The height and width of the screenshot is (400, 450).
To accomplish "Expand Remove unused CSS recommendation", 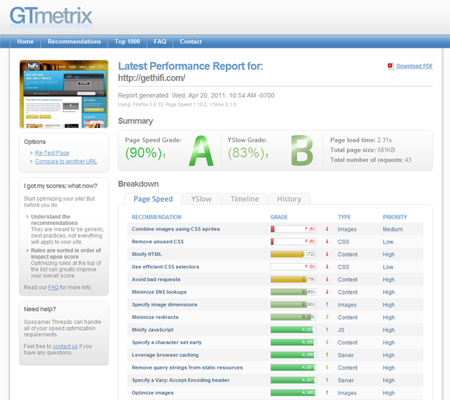I will pyautogui.click(x=158, y=242).
